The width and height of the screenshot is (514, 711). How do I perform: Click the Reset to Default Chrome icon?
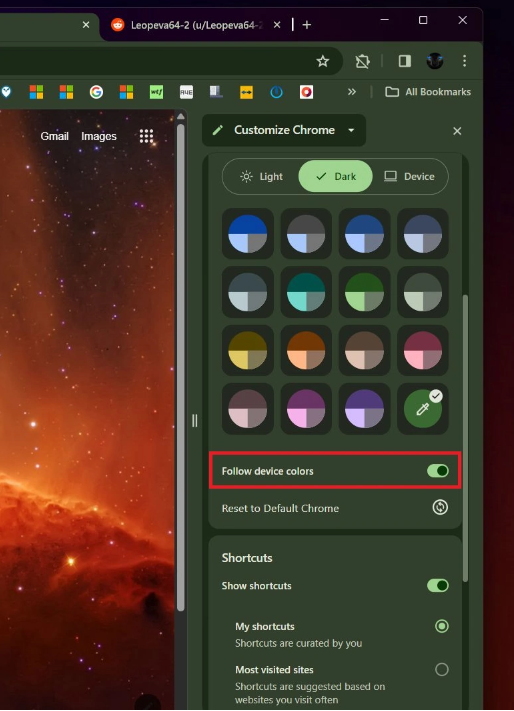440,507
